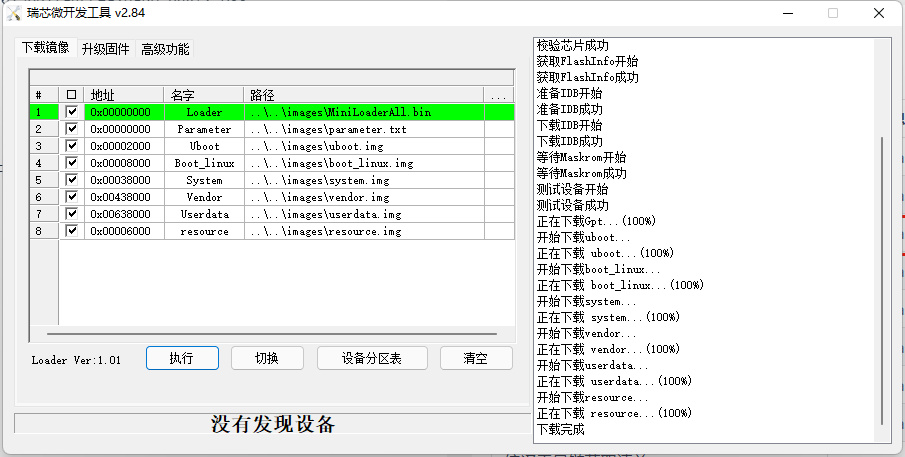Select the uboot.img path cell

(363, 146)
